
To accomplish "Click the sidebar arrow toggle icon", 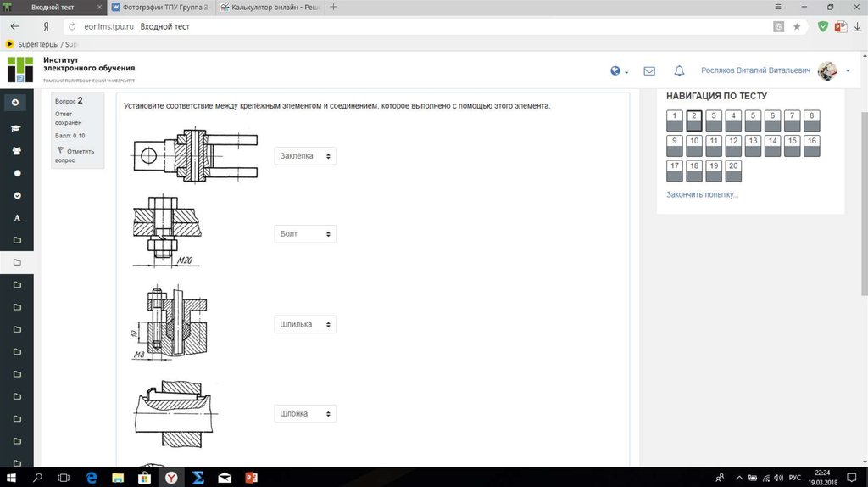I will 16,103.
